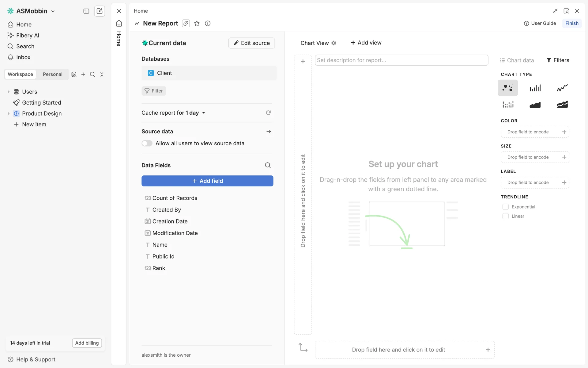The image size is (588, 368).
Task: Click the report description input field
Action: pos(401,60)
